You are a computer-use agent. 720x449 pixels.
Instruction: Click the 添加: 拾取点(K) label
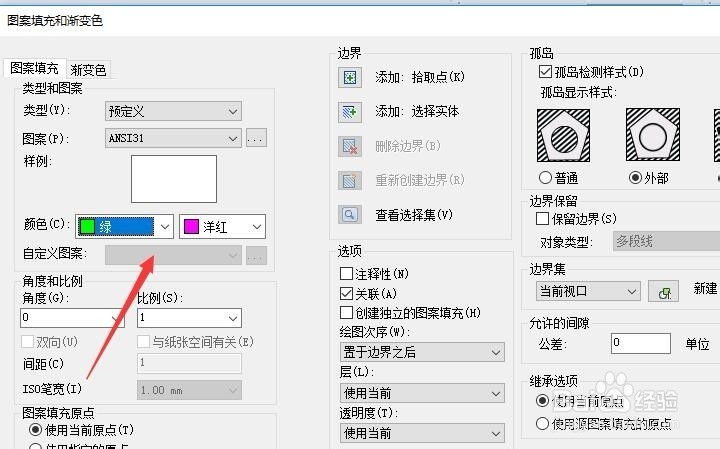click(x=420, y=77)
